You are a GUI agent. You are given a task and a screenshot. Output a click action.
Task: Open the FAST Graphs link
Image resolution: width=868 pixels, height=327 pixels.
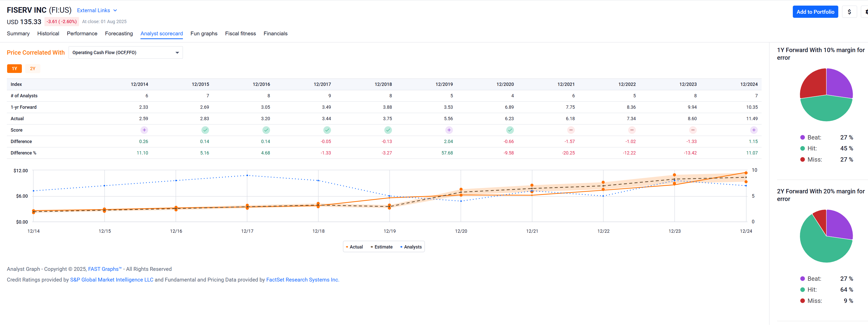point(105,269)
